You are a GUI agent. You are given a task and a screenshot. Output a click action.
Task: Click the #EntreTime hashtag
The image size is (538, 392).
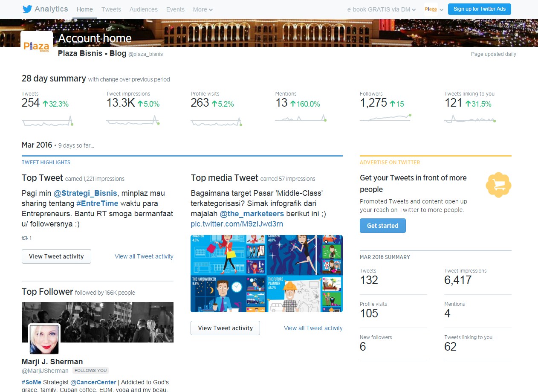tap(97, 203)
